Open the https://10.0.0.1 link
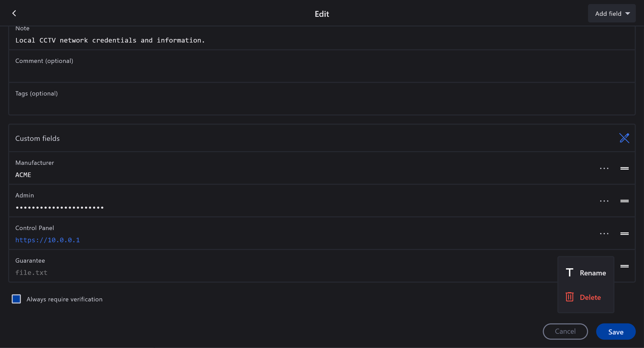This screenshot has height=348, width=644. 48,240
